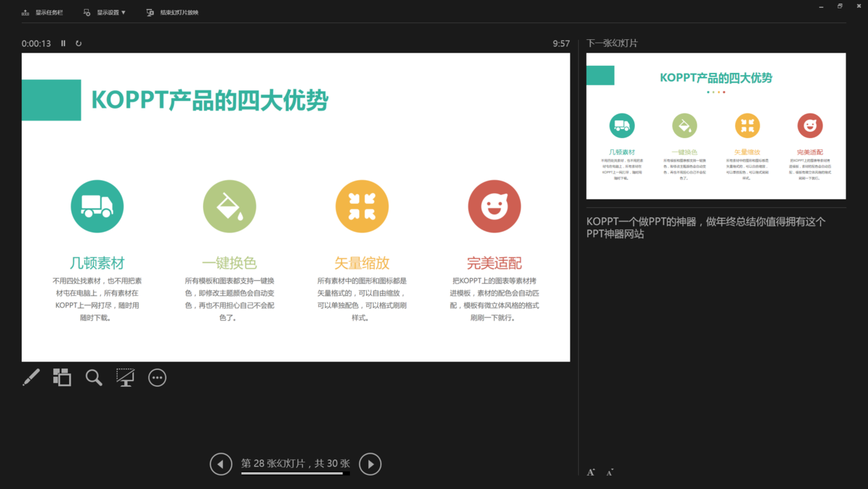This screenshot has width=868, height=489.
Task: Restart the slide timer
Action: click(78, 43)
